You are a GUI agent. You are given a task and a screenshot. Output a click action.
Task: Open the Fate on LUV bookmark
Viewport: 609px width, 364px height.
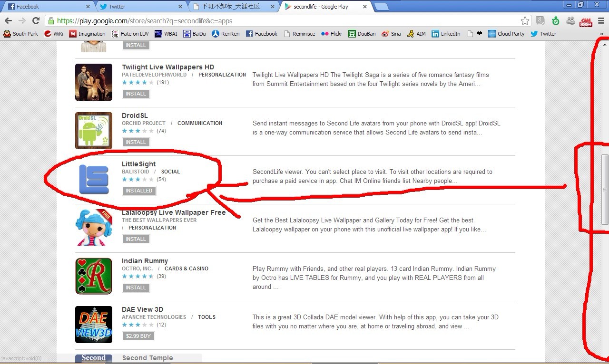[130, 34]
